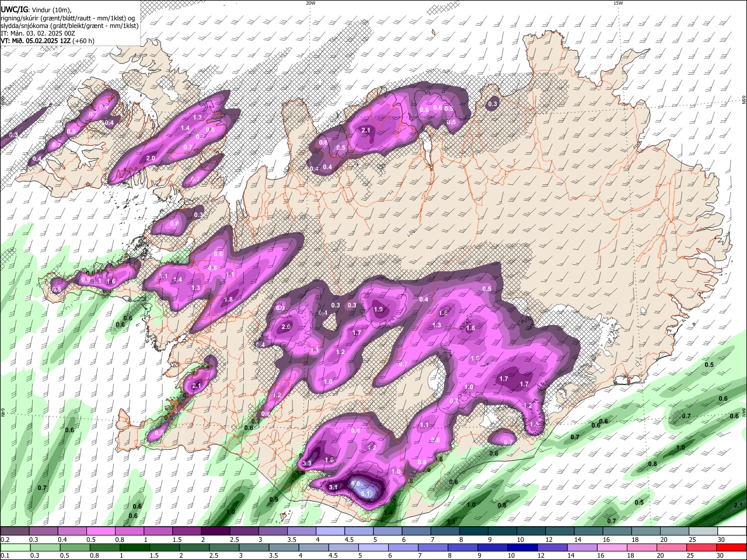Select snow scale swatch between 1 and 1.5

click(x=158, y=531)
